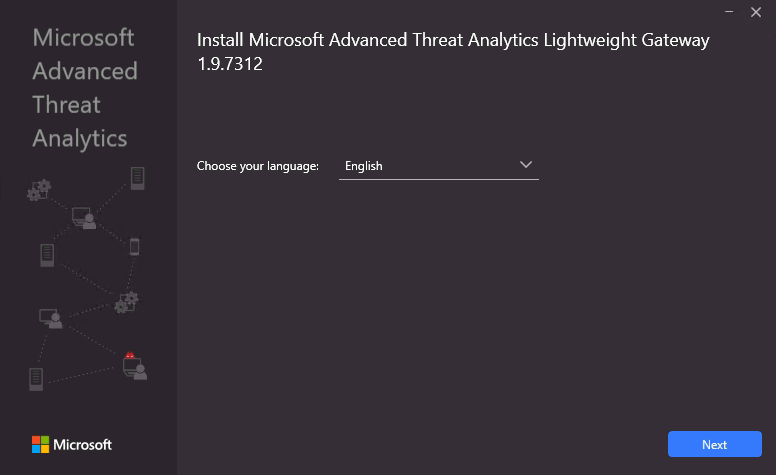Click the Microsoft wordmark text at bottom

point(83,445)
